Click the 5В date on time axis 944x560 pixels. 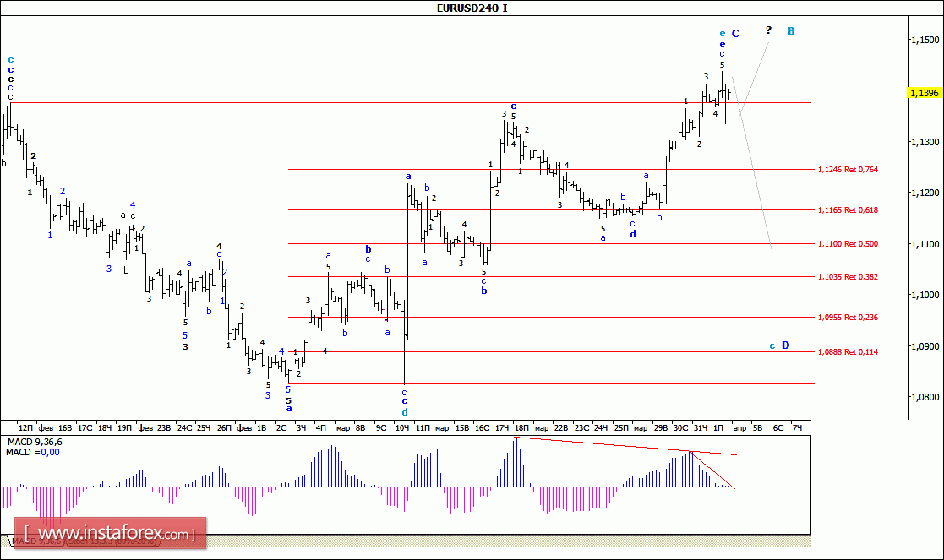coord(758,427)
